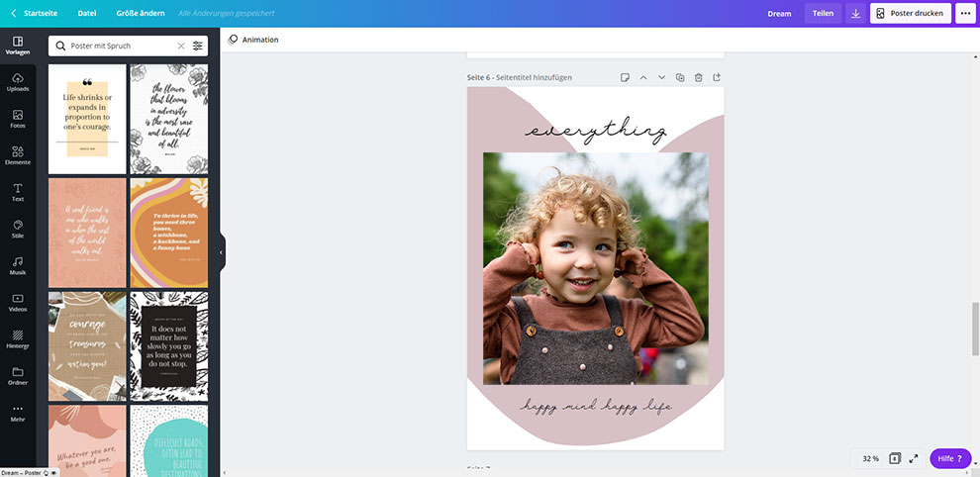Select the 'happy mind happy life' text
980x477 pixels.
coord(596,407)
